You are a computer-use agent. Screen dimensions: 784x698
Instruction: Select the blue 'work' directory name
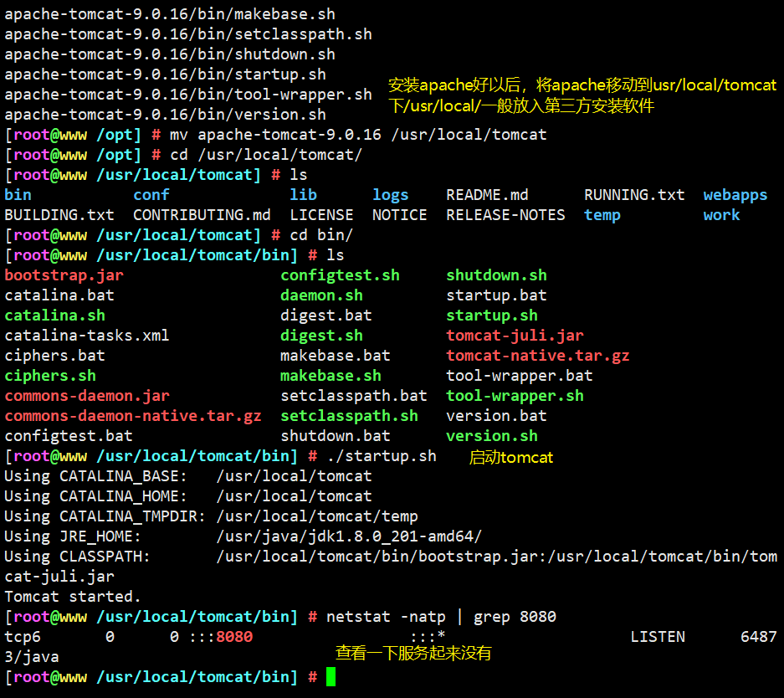tap(721, 215)
